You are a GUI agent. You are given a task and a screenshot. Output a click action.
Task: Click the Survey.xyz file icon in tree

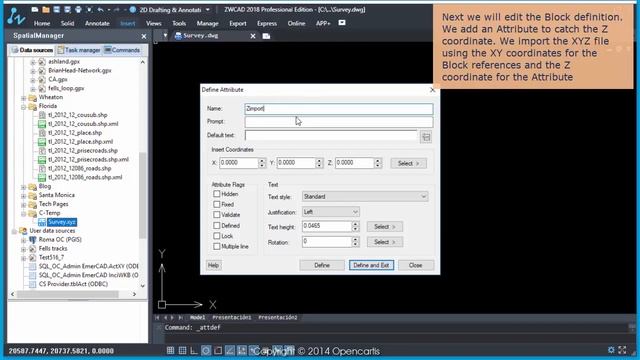[x=42, y=222]
